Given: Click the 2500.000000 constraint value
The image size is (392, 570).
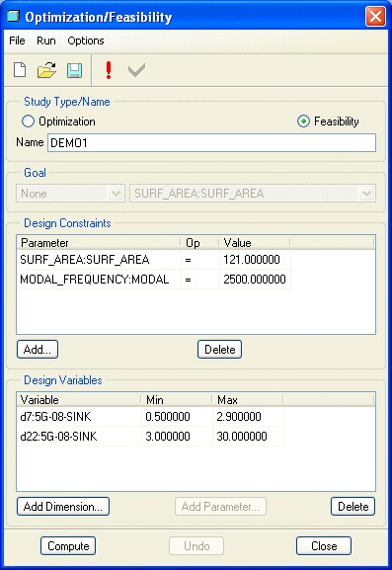Looking at the screenshot, I should (x=255, y=280).
